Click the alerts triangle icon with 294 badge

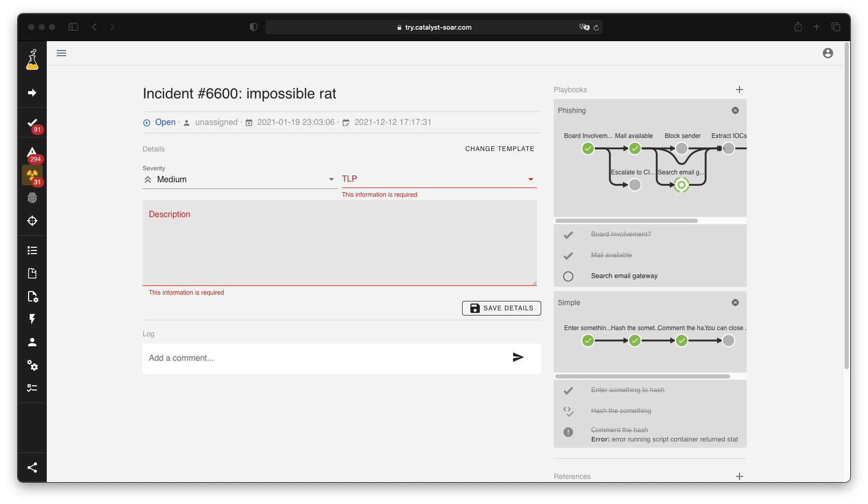click(x=32, y=153)
